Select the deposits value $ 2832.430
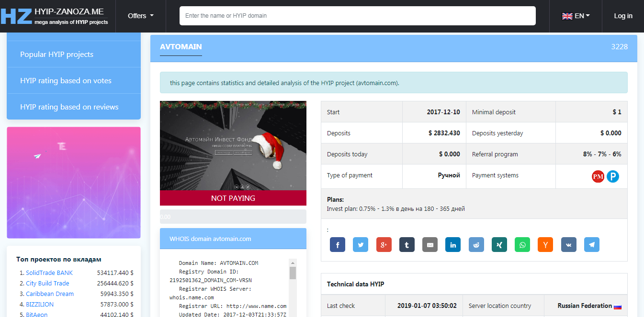The image size is (644, 317). click(444, 133)
